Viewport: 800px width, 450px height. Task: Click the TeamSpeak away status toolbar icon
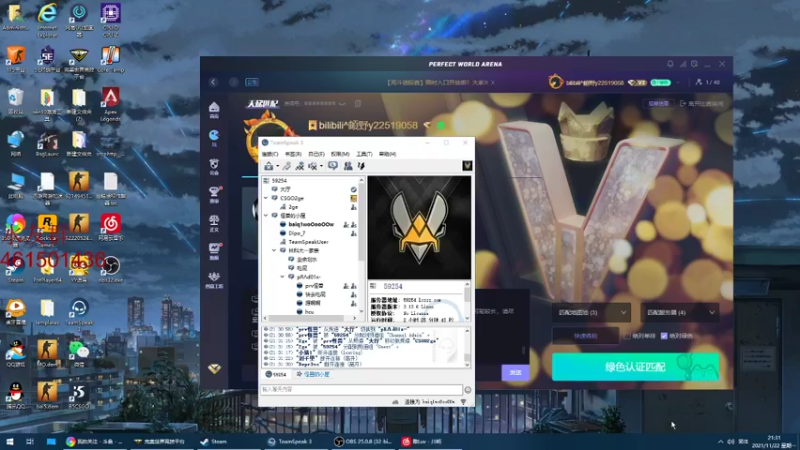coord(312,166)
